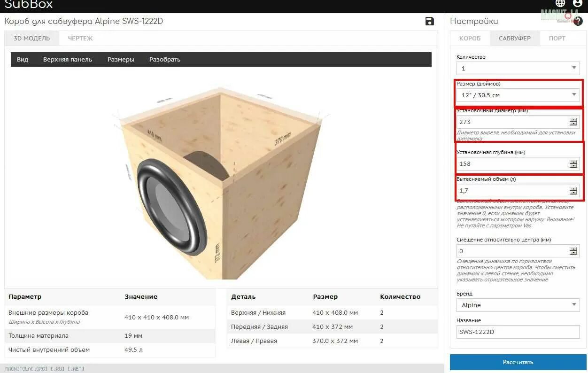Select the САБВУФЕР settings tab
Viewport: 588px width, 373px height.
(515, 39)
